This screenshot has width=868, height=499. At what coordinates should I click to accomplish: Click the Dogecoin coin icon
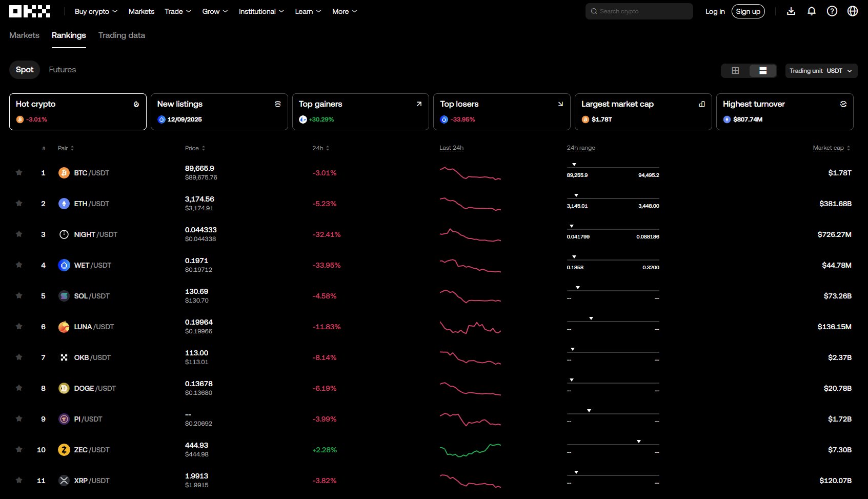[x=64, y=388]
